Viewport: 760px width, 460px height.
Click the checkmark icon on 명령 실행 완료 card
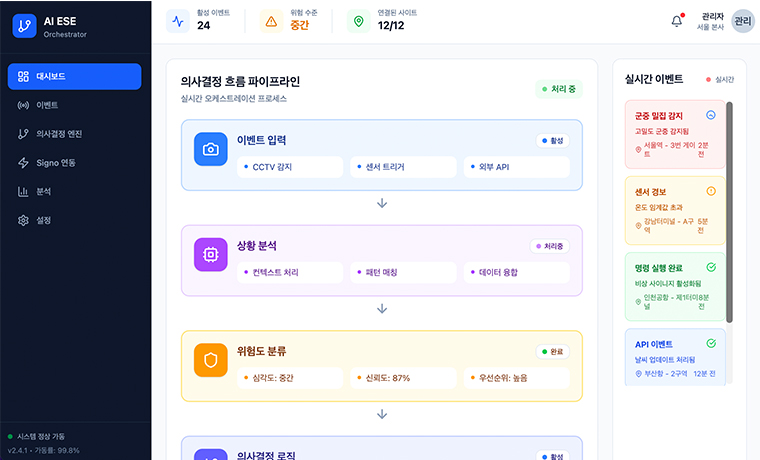[711, 267]
